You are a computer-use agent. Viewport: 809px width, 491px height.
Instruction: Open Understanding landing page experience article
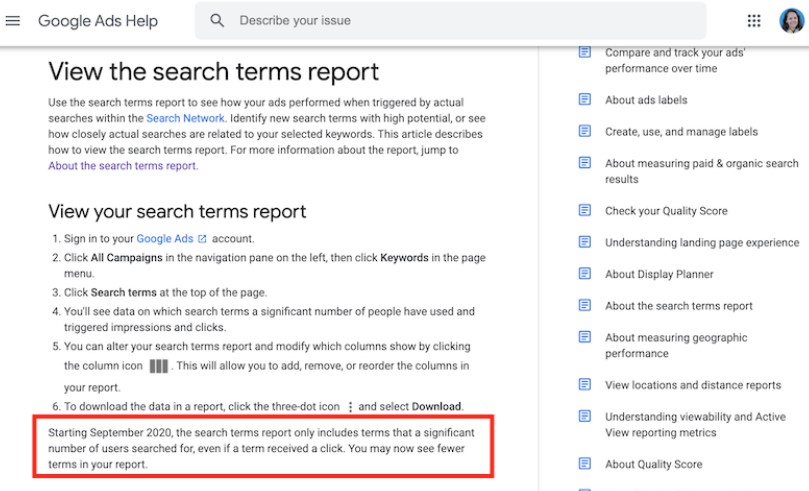tap(702, 242)
